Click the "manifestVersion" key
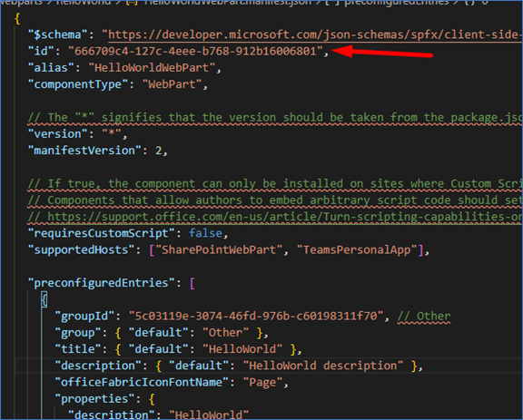 point(84,151)
